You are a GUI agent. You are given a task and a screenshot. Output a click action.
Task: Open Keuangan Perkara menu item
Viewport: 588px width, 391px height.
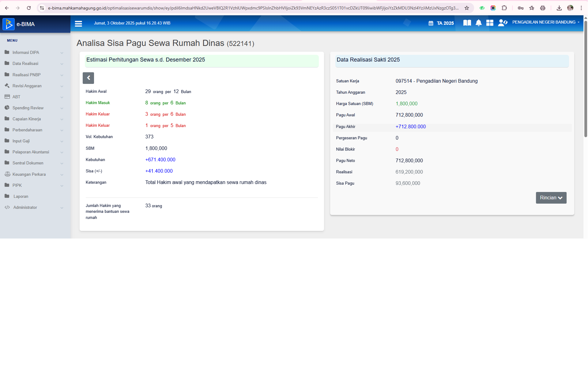tap(29, 175)
